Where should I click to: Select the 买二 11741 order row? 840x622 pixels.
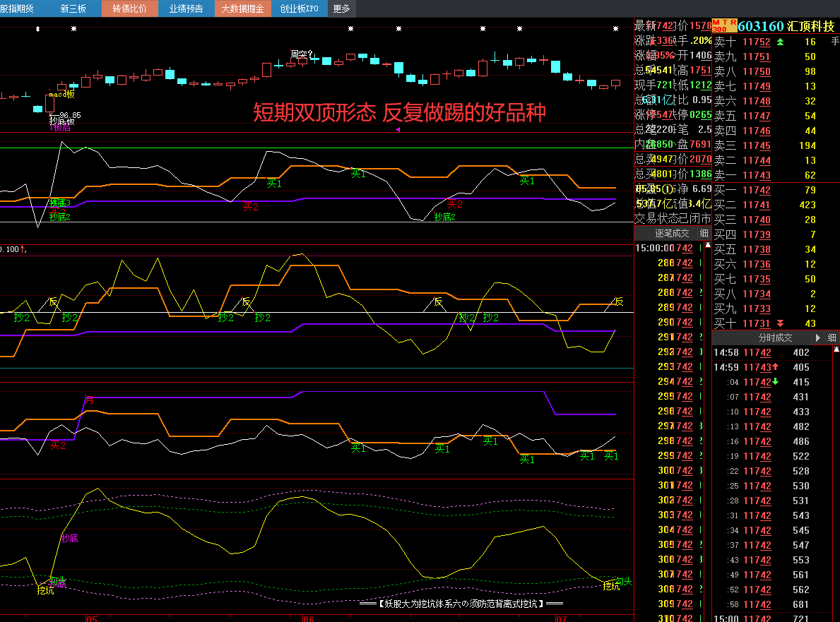click(776, 205)
